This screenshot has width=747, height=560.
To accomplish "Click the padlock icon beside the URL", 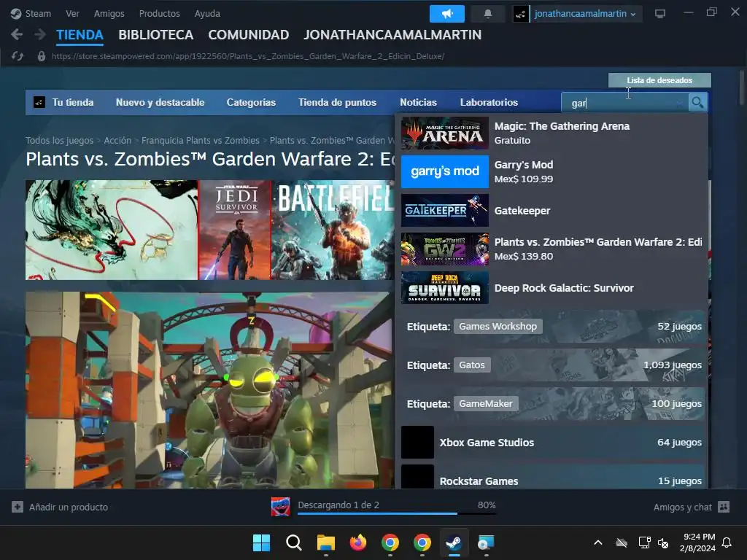I will click(42, 56).
